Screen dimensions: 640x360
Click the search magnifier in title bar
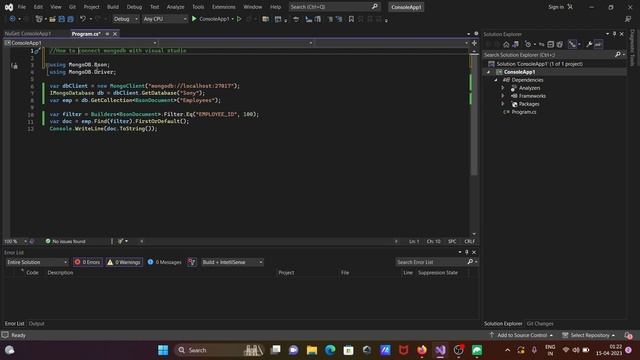375,7
